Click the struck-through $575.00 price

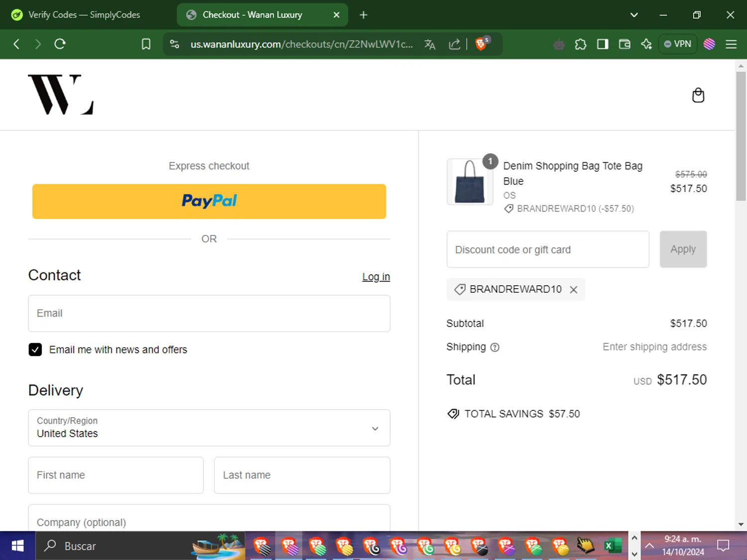coord(691,174)
